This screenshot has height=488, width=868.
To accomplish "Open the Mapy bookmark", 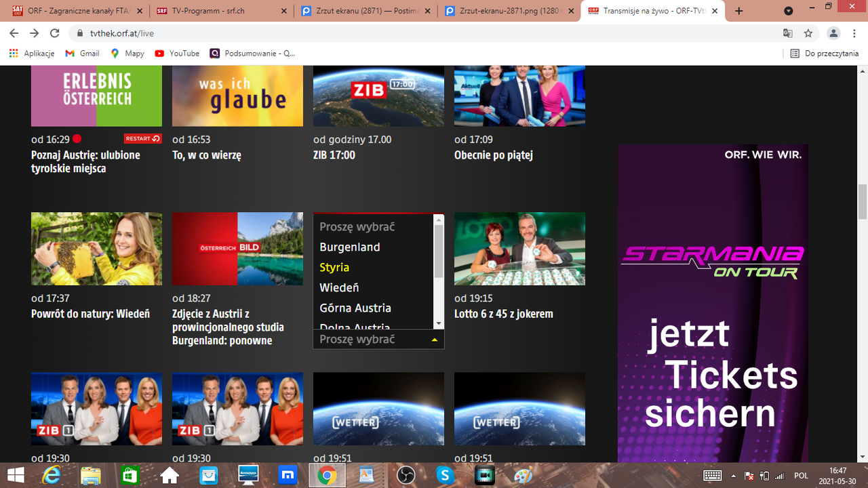I will click(127, 53).
